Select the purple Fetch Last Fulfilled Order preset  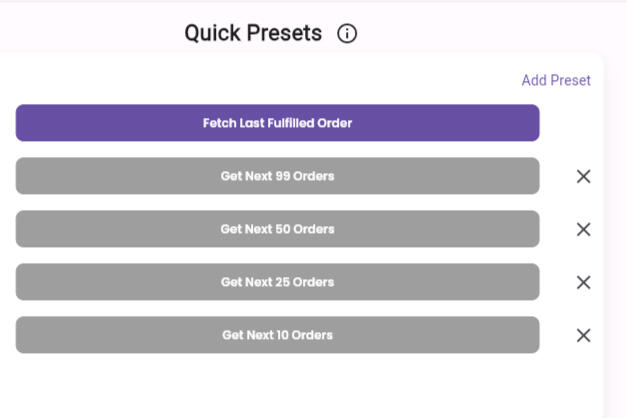[277, 123]
